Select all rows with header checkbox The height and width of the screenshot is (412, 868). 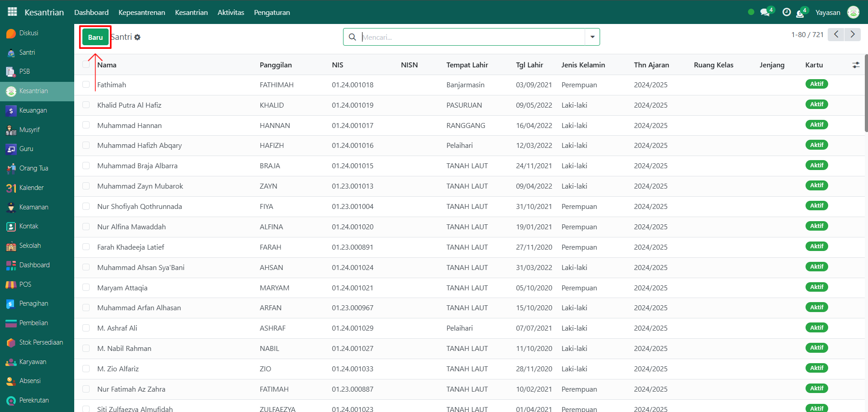click(86, 65)
